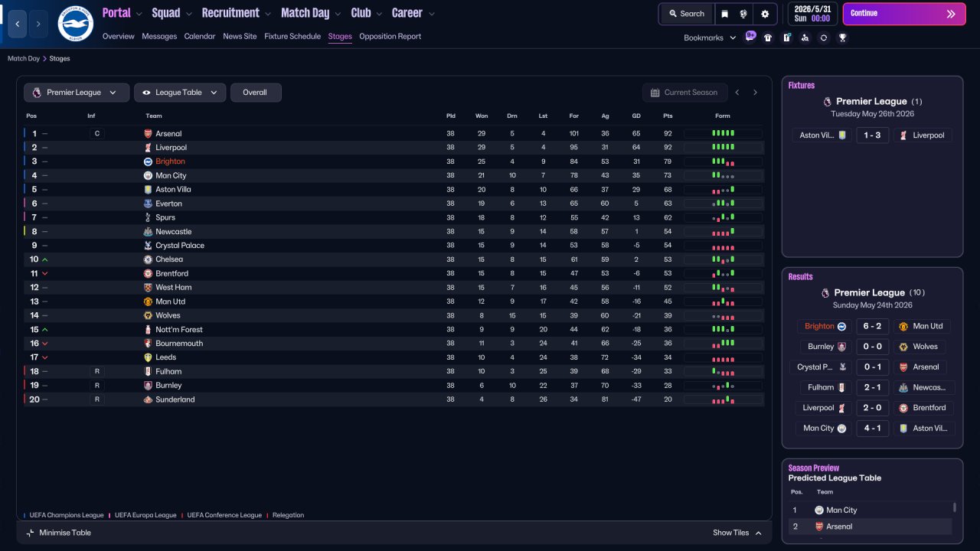
Task: Open the Premier League competition dropdown
Action: click(76, 93)
